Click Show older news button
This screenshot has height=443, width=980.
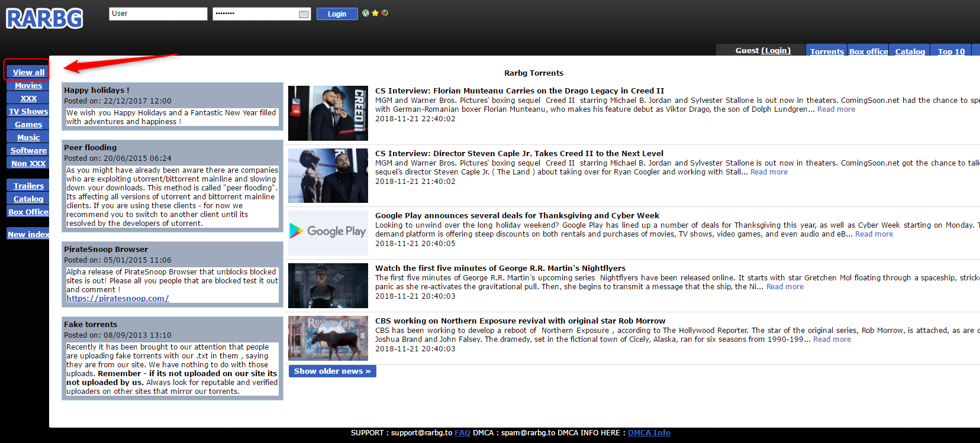pos(332,371)
